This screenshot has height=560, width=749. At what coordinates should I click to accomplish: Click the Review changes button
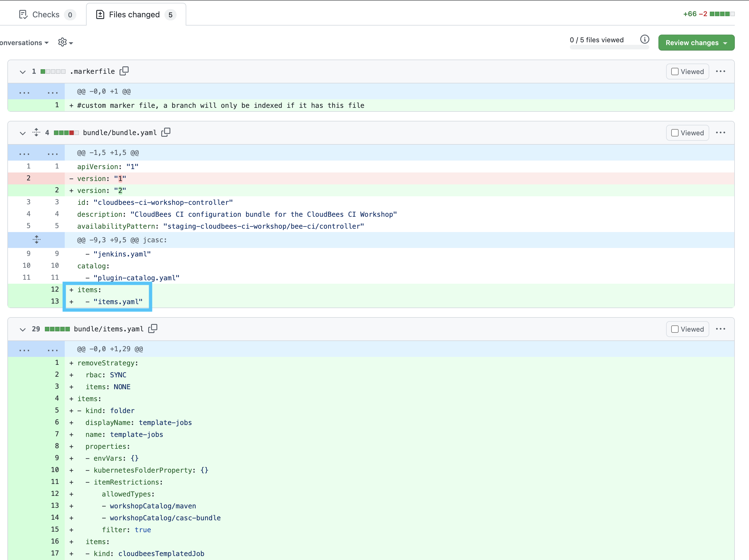pos(696,43)
